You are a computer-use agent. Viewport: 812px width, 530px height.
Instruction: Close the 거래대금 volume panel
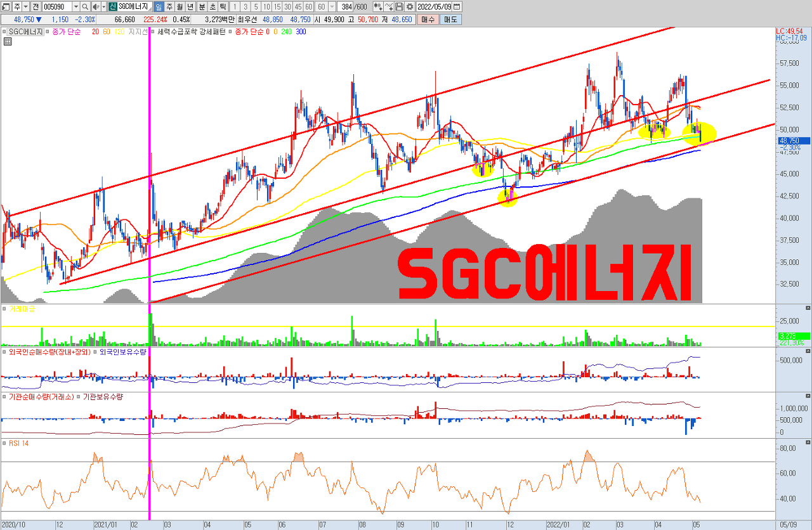(808, 308)
